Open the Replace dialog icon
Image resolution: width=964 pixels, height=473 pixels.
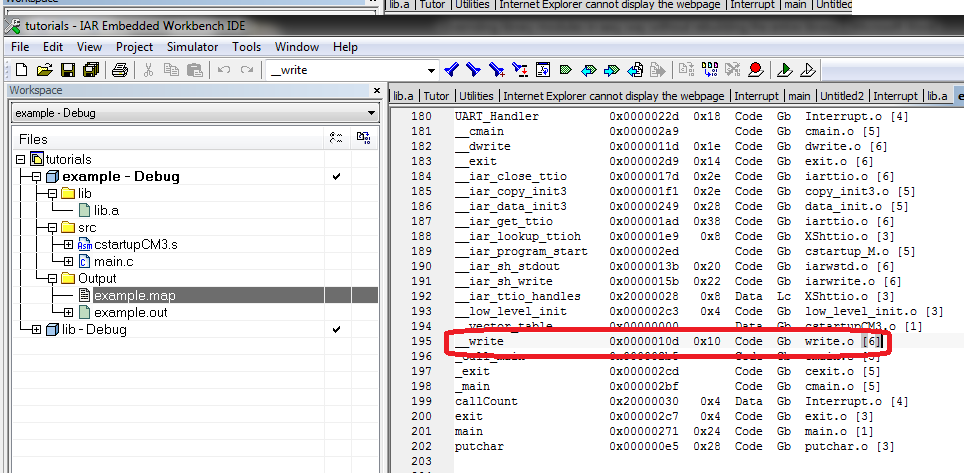pyautogui.click(x=520, y=70)
